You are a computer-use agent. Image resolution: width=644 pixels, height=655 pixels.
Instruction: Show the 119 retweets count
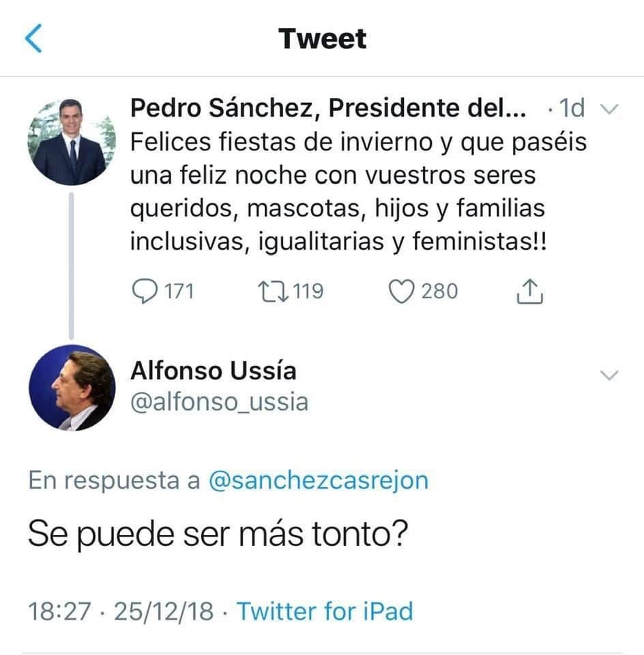point(308,291)
